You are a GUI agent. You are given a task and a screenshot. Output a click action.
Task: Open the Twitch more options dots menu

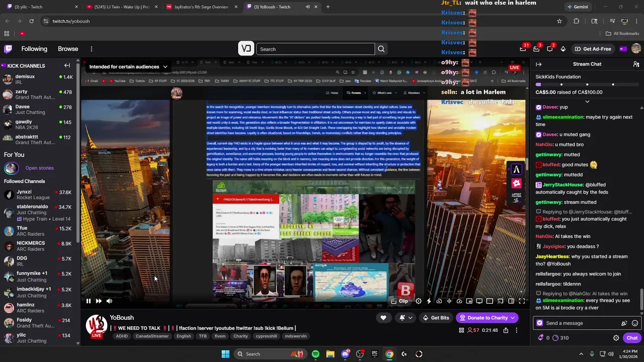[x=92, y=49]
